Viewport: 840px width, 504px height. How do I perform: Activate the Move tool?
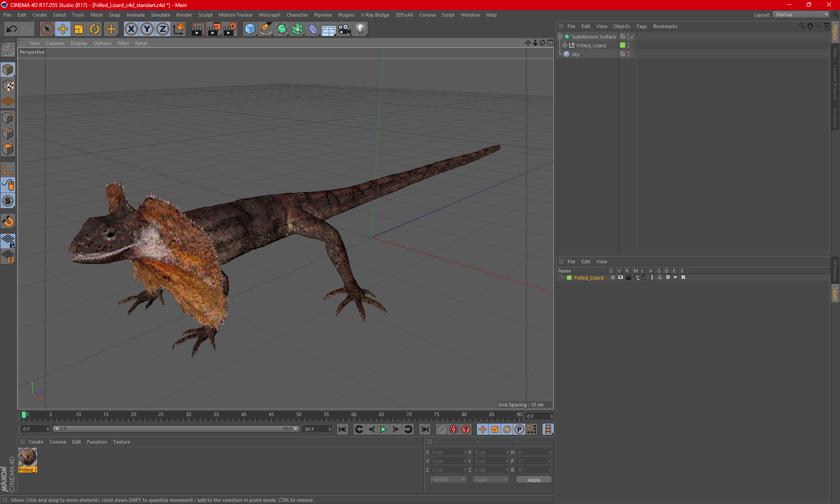[x=63, y=29]
